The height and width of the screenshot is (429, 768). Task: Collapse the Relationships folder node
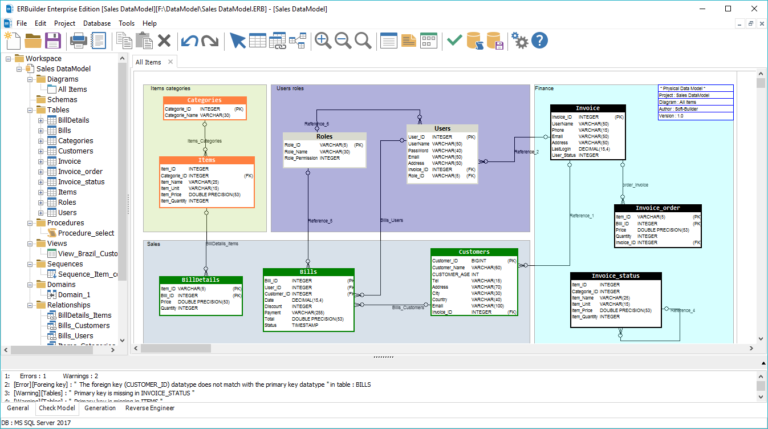[x=27, y=305]
